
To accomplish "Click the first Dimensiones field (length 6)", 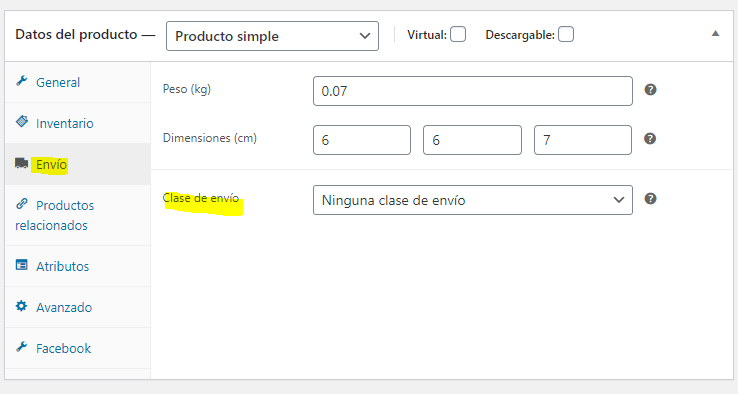I will (362, 140).
